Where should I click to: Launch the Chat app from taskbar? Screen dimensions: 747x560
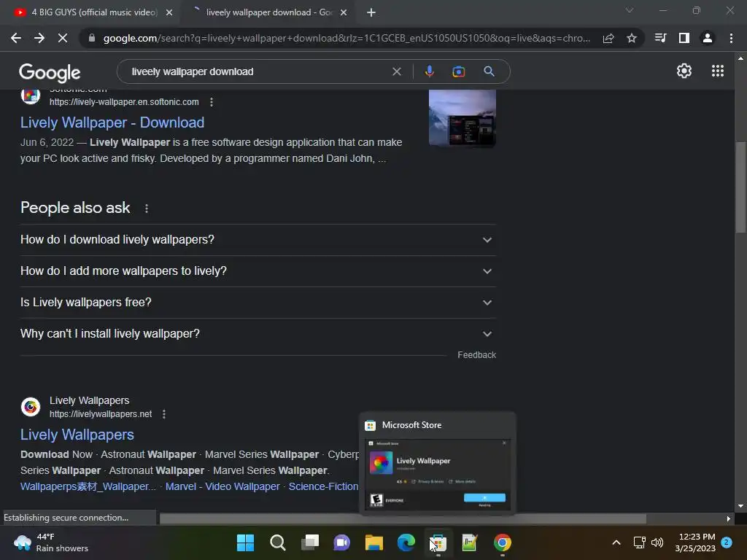341,542
